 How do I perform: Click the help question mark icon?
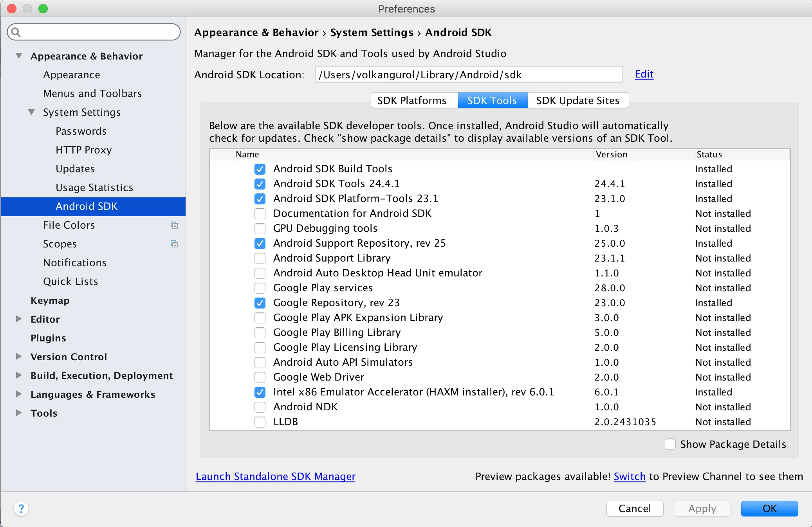click(21, 509)
